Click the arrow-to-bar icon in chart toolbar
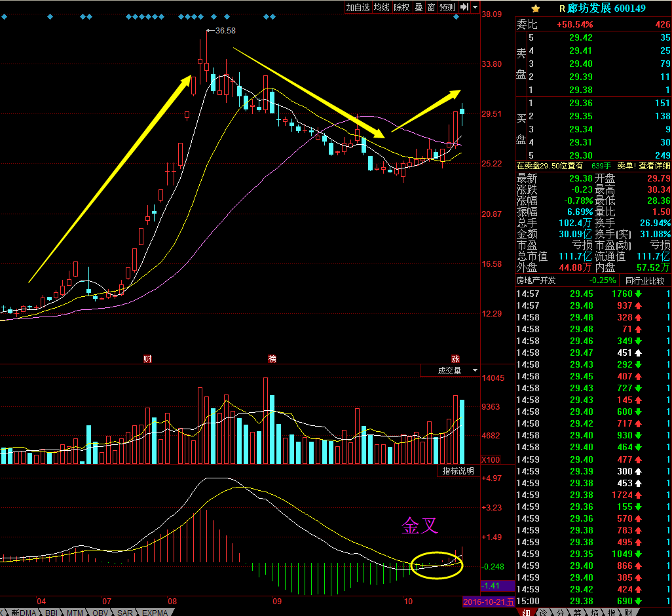This screenshot has height=616, width=672. 464,7
